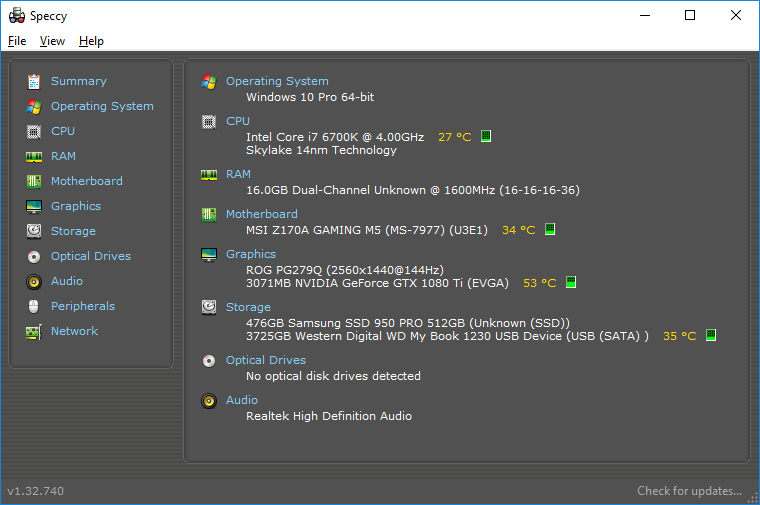The image size is (760, 505).
Task: Go to the sidebar Motherboard section
Action: (87, 181)
